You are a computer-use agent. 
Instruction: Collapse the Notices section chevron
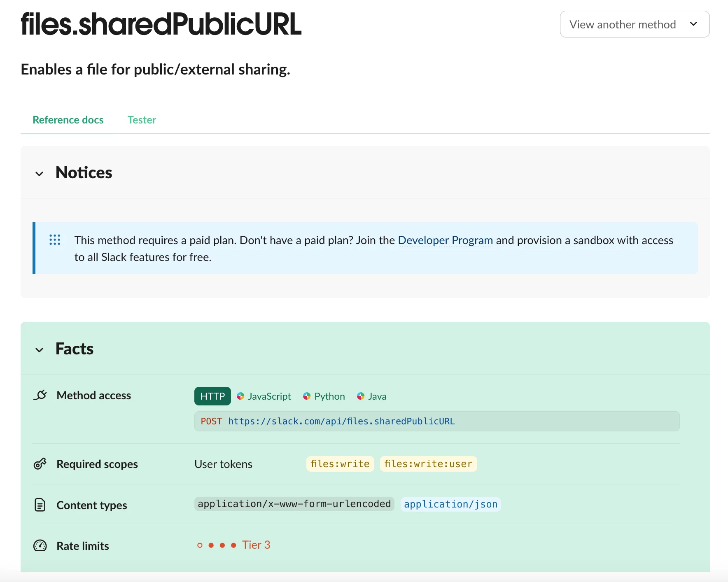[40, 174]
